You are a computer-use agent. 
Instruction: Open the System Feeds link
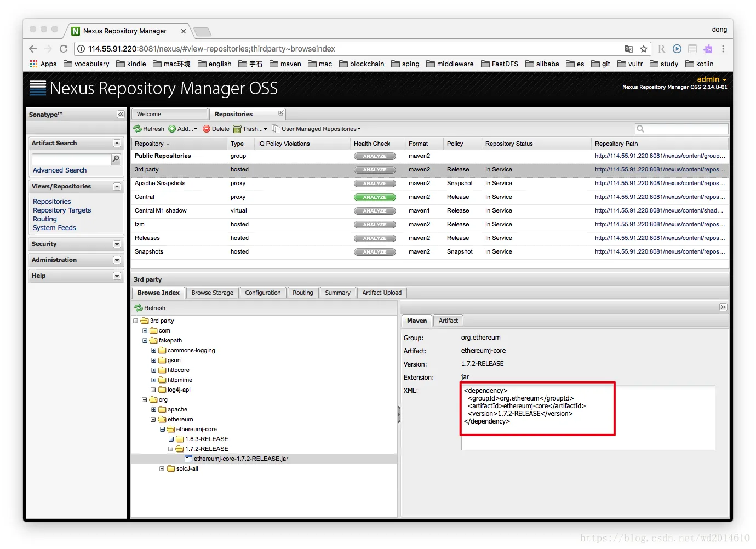pyautogui.click(x=54, y=228)
